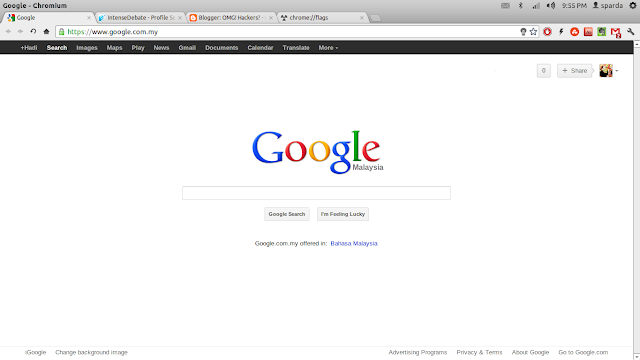The height and width of the screenshot is (360, 640).
Task: Click the green SSL padlock icon
Action: [62, 31]
